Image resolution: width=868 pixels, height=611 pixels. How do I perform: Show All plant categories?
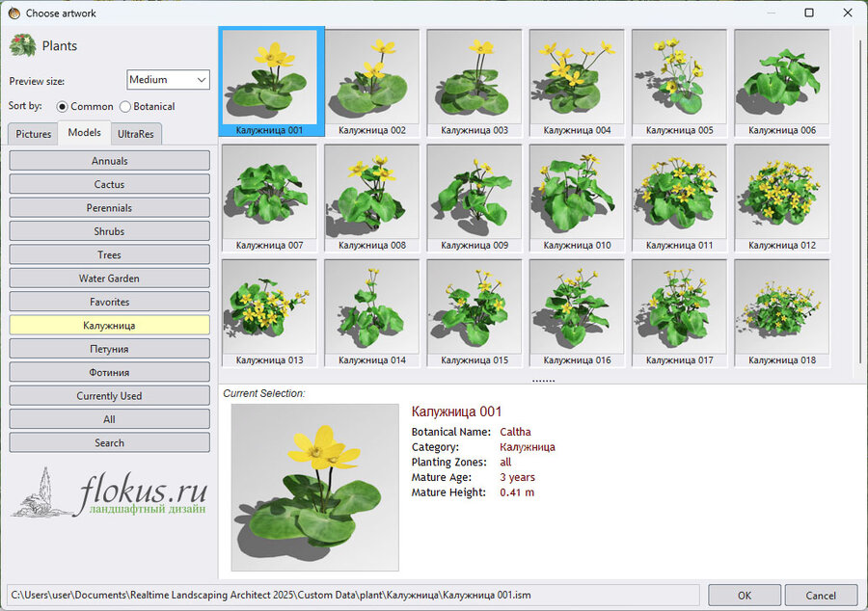point(110,419)
